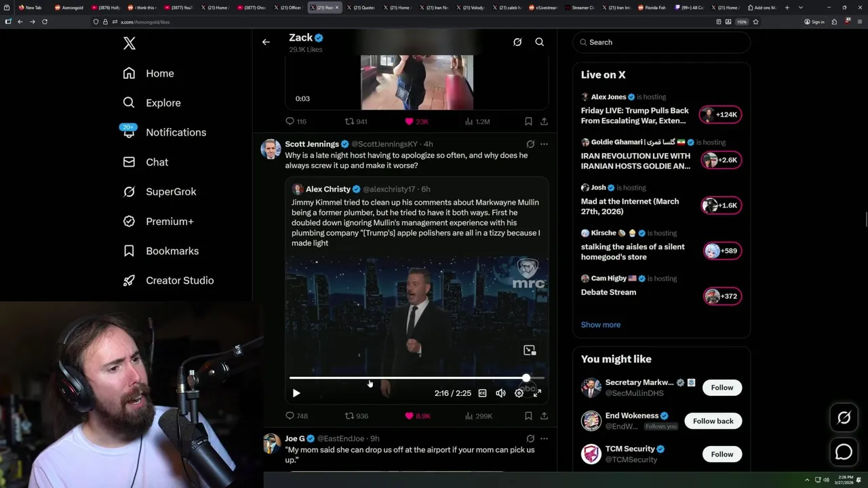Click Grok icon on Joe G post

(530, 439)
